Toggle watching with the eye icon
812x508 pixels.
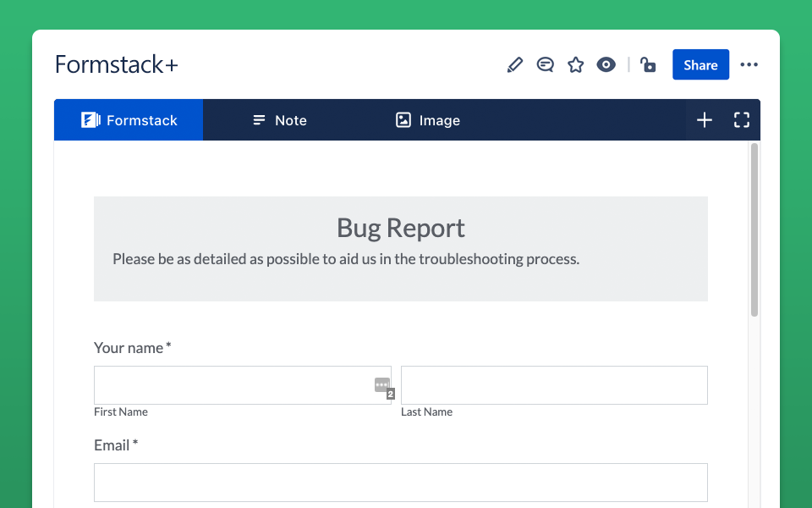606,65
